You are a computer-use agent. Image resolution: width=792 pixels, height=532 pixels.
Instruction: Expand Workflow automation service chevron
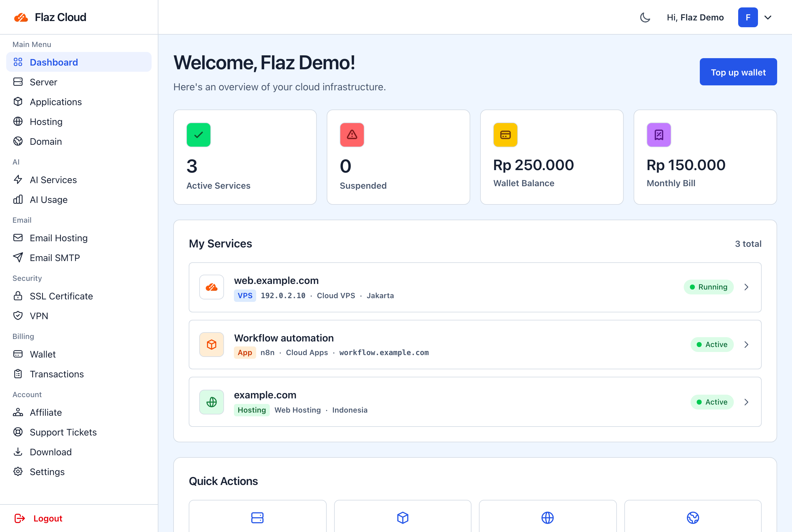tap(746, 344)
